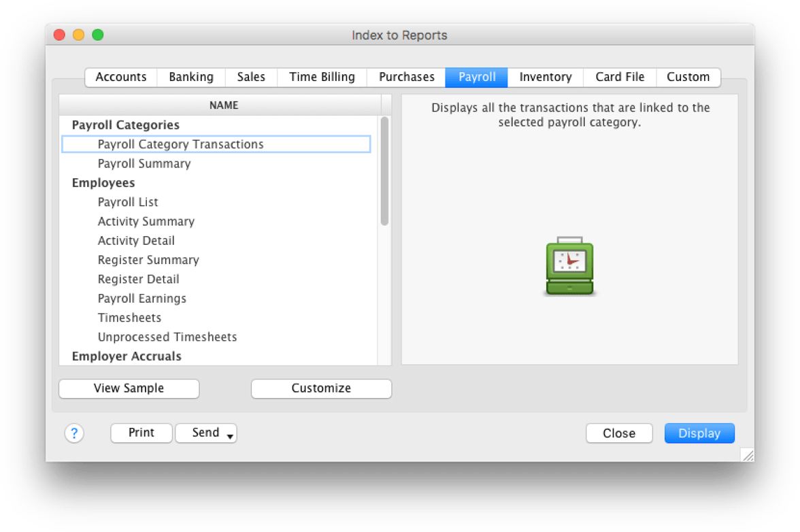The image size is (800, 532).
Task: Select the Activity Detail report
Action: tap(136, 240)
